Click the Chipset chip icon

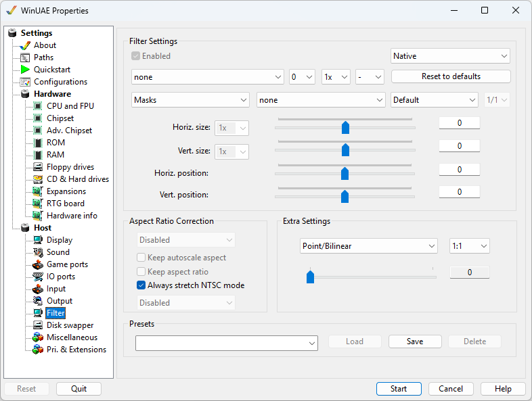pos(38,118)
